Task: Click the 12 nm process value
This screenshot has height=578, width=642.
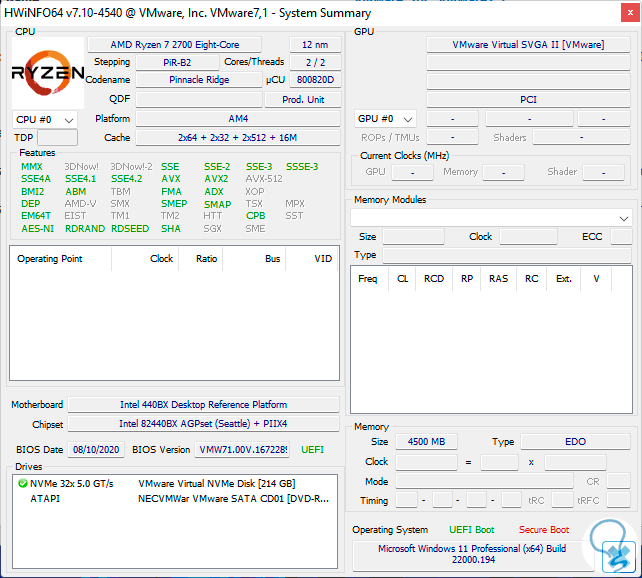Action: tap(315, 45)
